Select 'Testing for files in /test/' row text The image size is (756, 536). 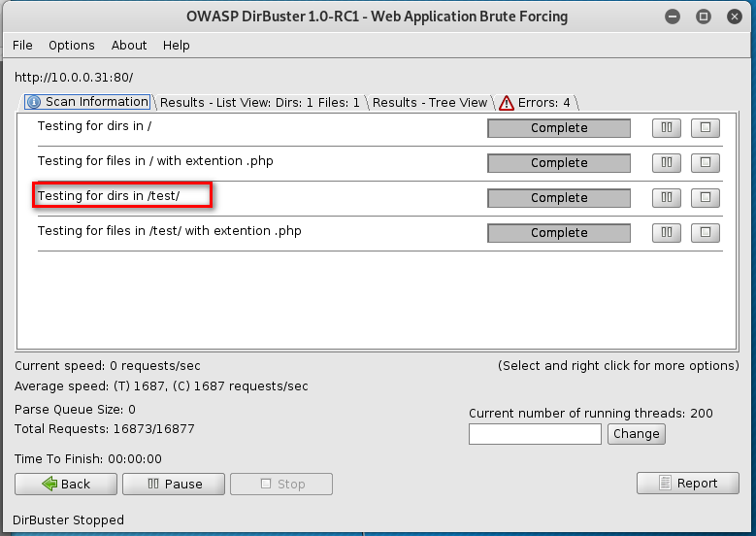[x=169, y=230]
